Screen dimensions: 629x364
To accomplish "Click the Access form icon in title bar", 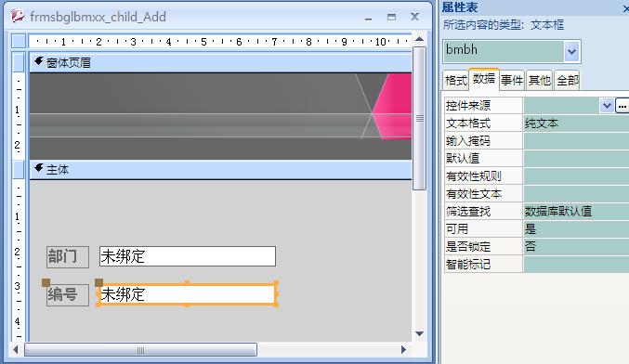I will click(x=18, y=16).
